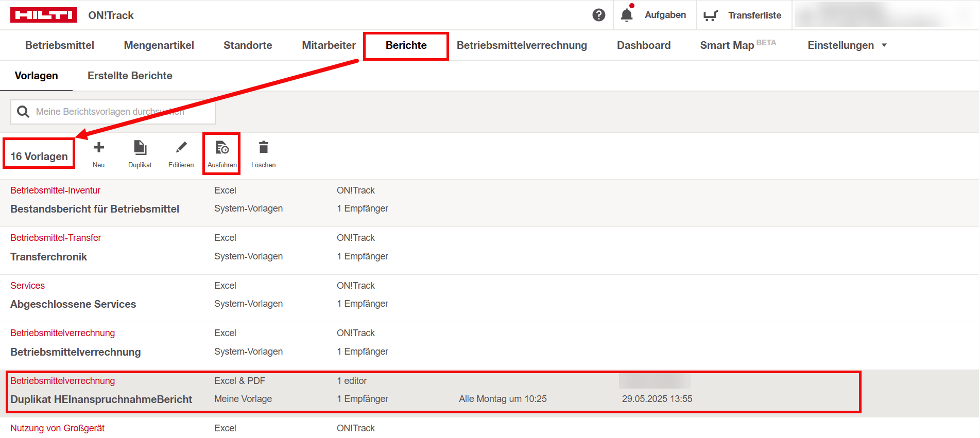Open notifications bell icon
The width and height of the screenshot is (980, 438).
626,15
